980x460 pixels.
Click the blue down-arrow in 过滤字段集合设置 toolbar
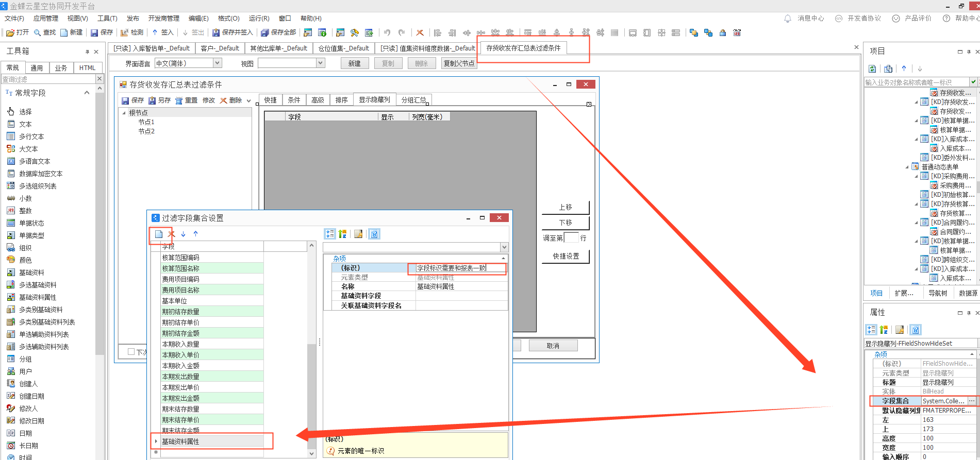pos(183,234)
